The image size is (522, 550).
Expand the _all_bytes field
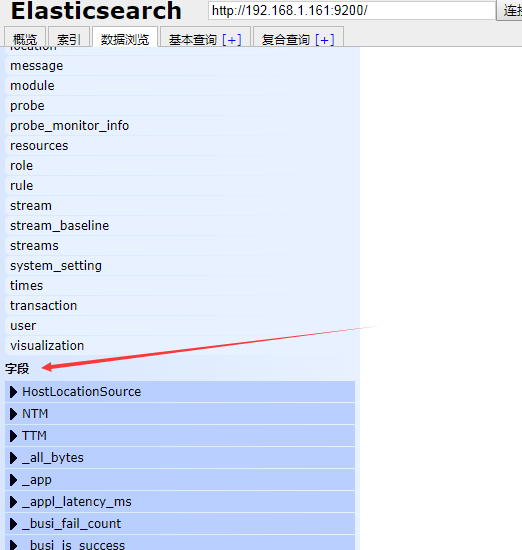pyautogui.click(x=180, y=457)
